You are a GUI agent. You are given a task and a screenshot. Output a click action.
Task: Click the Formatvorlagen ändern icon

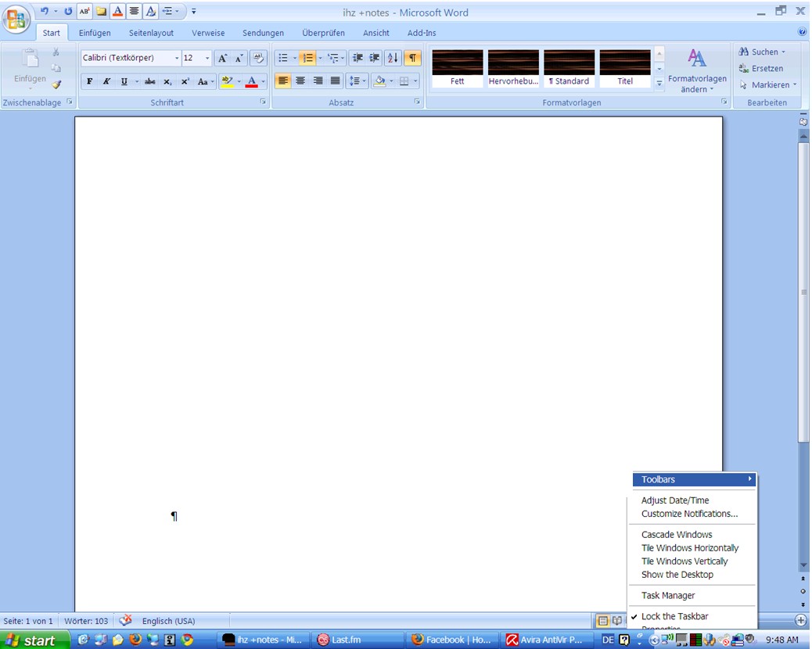pyautogui.click(x=697, y=70)
